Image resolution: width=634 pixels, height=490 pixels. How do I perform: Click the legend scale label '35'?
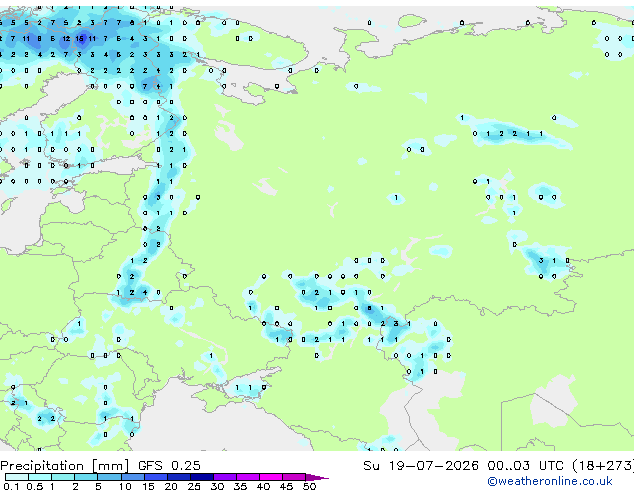pos(240,486)
